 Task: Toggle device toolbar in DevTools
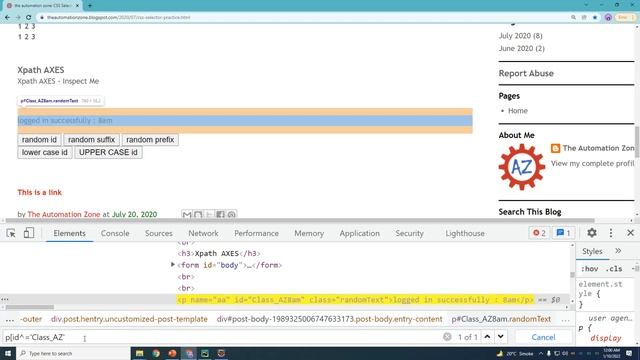click(29, 233)
